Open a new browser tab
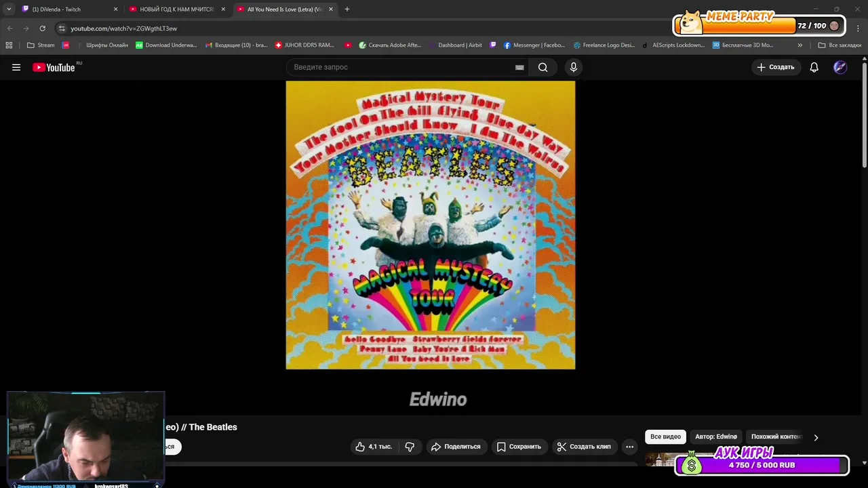This screenshot has height=488, width=868. tap(347, 9)
